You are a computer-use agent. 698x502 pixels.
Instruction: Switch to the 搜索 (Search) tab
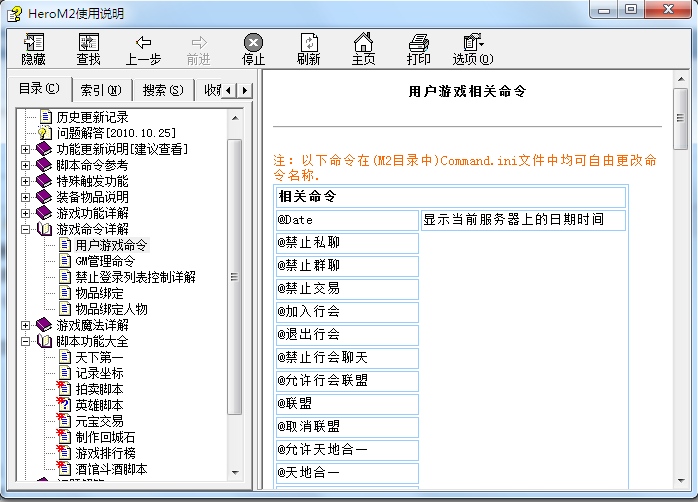(162, 90)
